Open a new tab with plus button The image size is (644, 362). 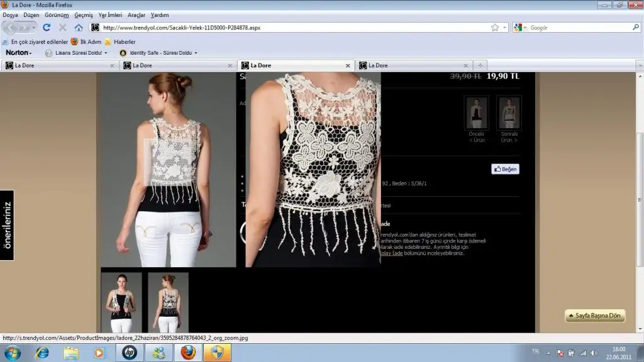pos(480,65)
